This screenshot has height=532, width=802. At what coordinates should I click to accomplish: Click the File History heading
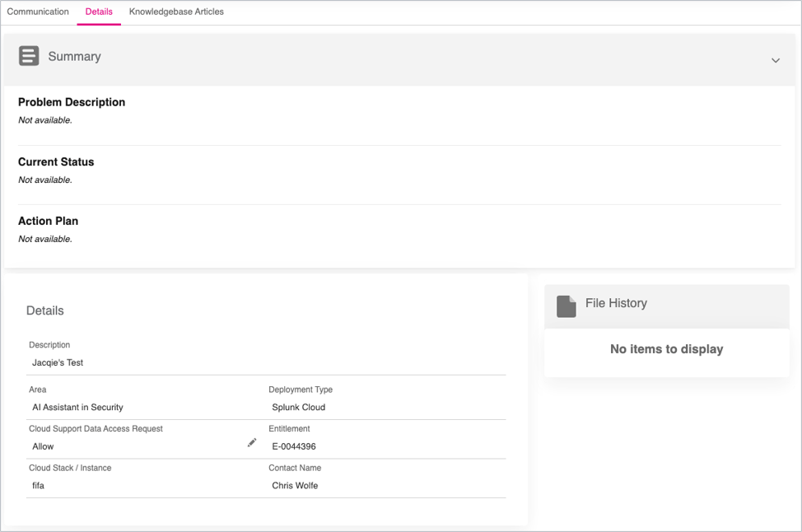click(617, 303)
